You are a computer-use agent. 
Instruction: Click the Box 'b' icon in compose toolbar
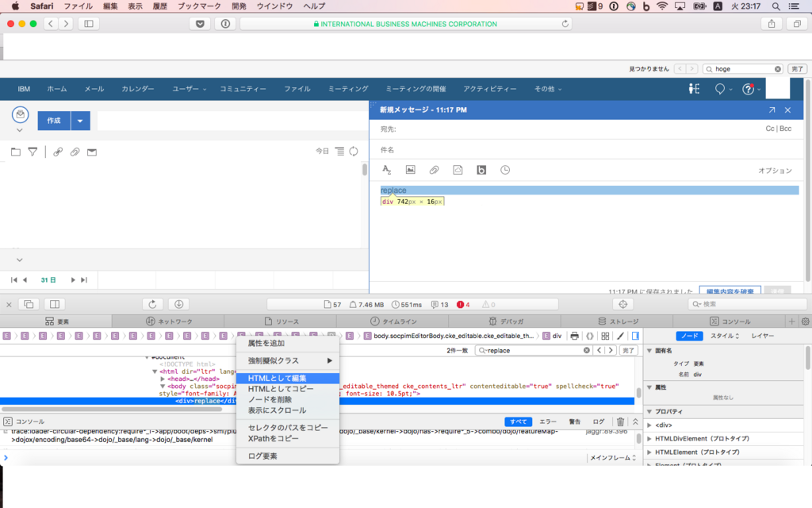[x=481, y=170]
